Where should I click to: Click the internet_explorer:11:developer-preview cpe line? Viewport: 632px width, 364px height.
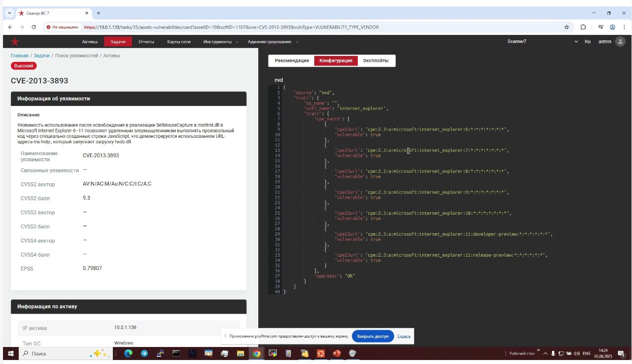pos(444,234)
